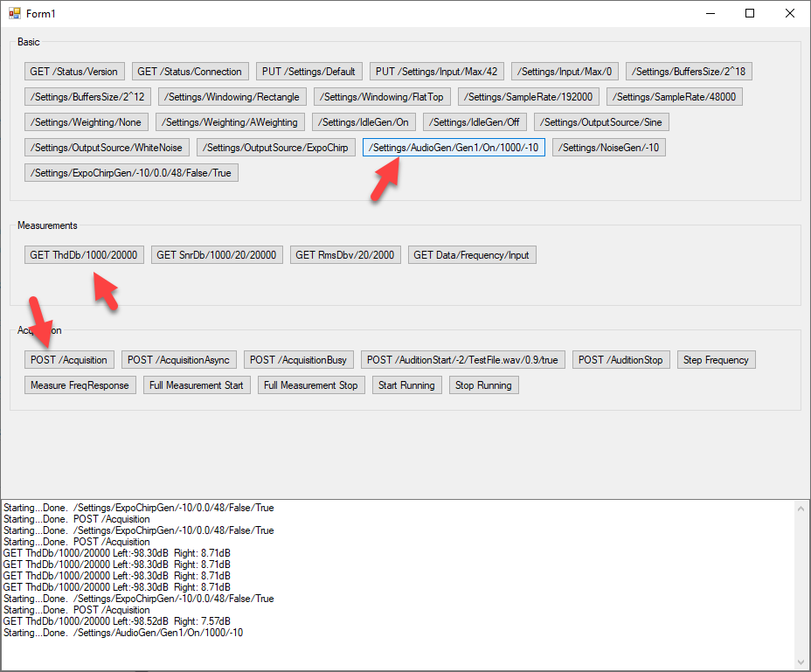Set buffer size with /Settings/BuffersSize/2^18

pyautogui.click(x=689, y=72)
